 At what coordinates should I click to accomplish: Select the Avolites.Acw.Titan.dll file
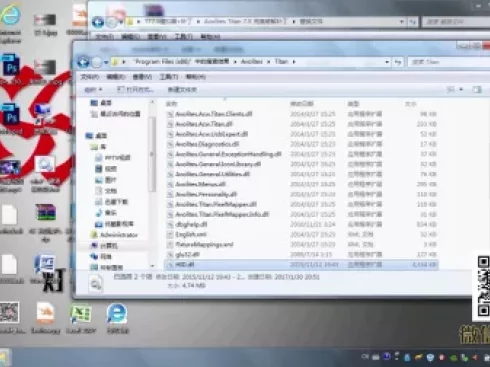click(x=301, y=124)
